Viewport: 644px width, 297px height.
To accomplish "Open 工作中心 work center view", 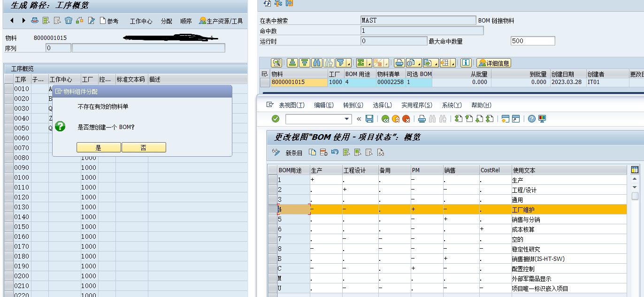I will [x=141, y=21].
